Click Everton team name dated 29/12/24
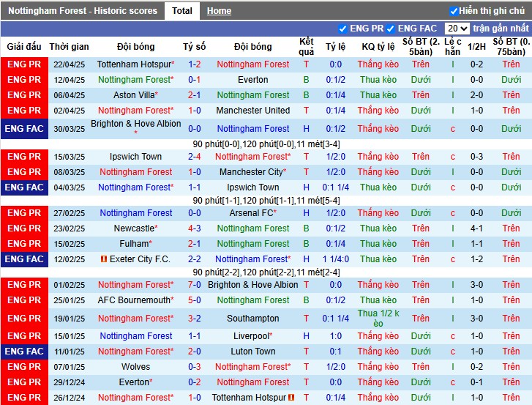Viewport: 532px width, 405px height. pos(135,382)
